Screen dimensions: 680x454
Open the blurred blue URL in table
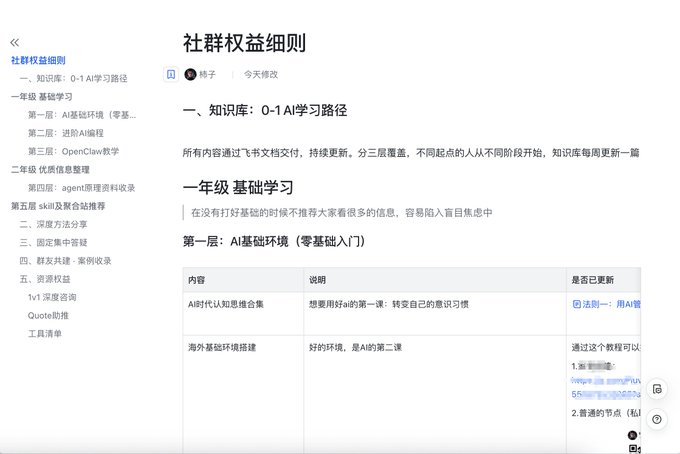click(606, 387)
